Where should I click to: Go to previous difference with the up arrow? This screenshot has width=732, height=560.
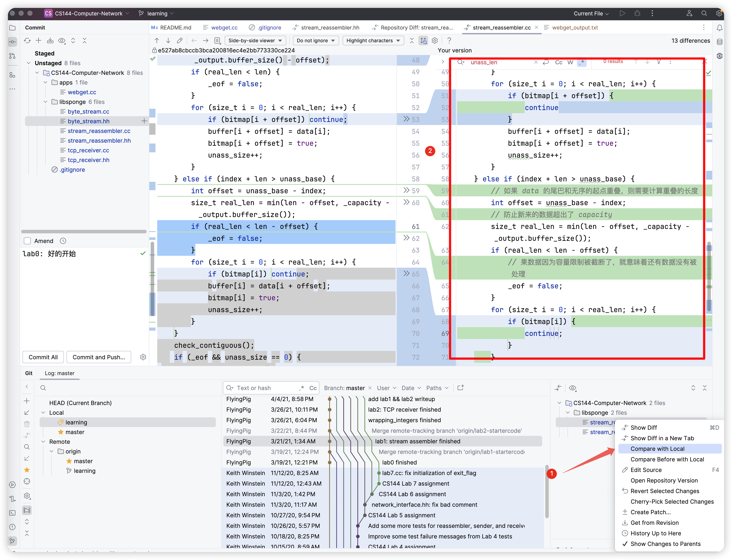[x=157, y=41]
